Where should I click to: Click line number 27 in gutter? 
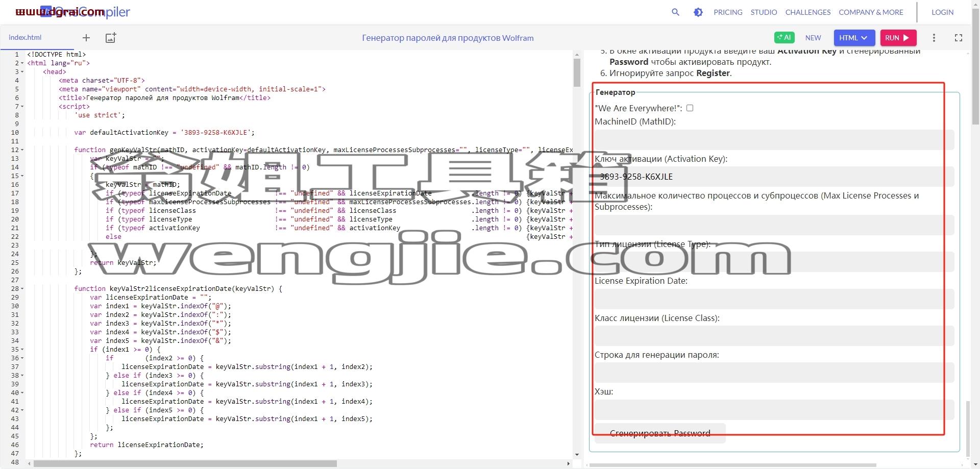point(15,280)
